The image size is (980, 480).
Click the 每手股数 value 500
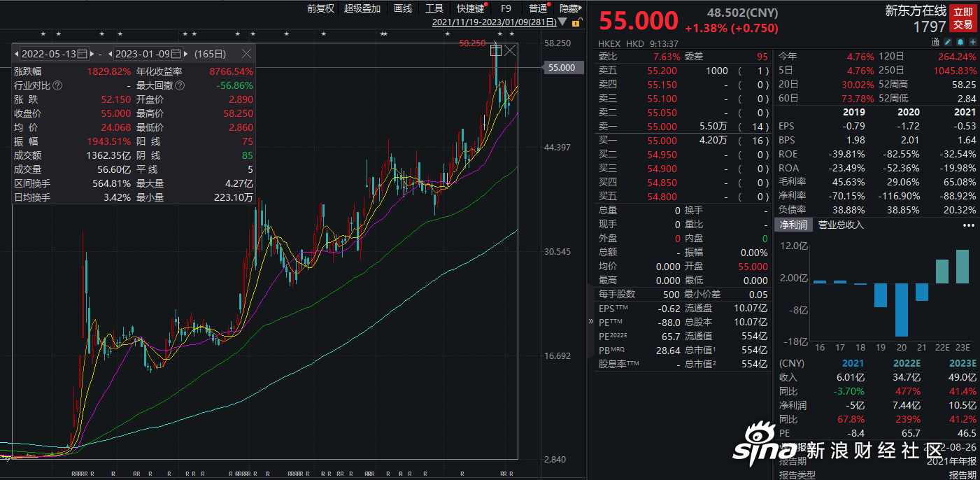click(671, 295)
